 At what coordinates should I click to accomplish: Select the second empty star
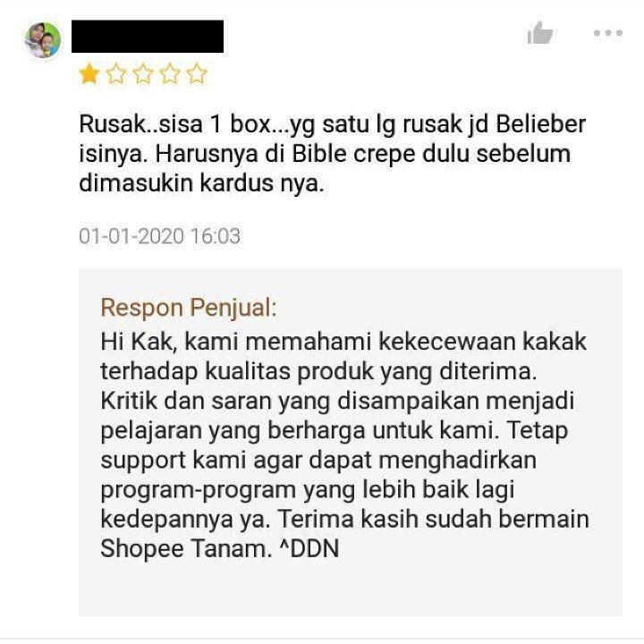point(116,74)
